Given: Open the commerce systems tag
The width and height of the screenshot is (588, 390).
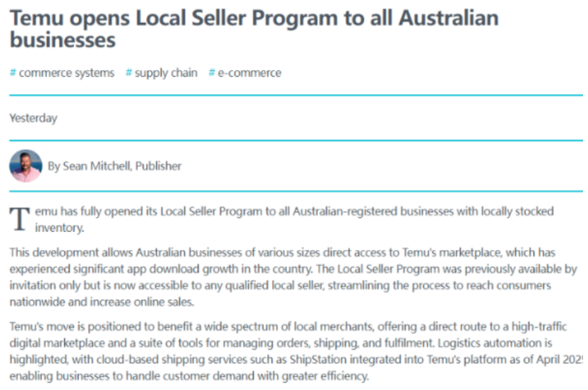Looking at the screenshot, I should (x=66, y=73).
